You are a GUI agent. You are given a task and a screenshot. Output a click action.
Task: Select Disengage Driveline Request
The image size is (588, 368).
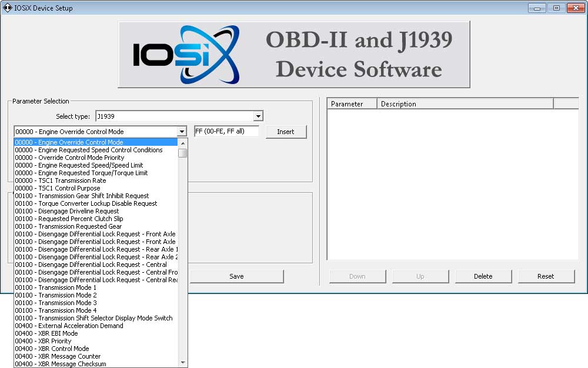click(x=96, y=211)
